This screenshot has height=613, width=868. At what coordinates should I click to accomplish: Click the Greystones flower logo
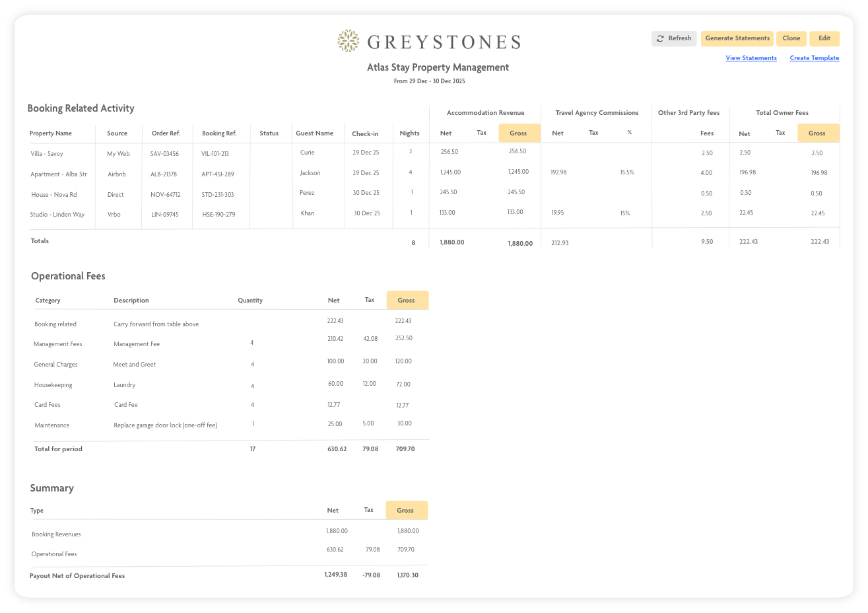click(x=349, y=41)
